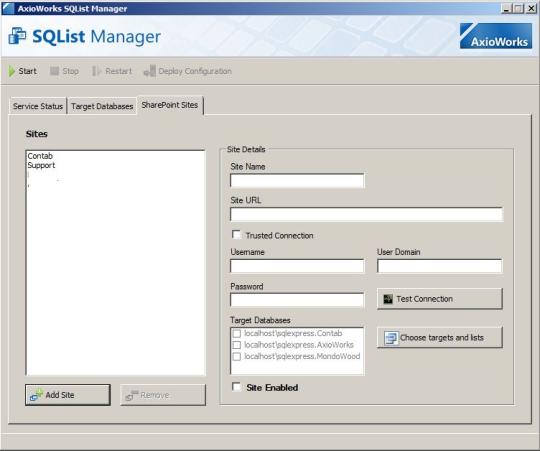
Task: Check localhost\sqlexpress.Contab target database
Action: (x=237, y=333)
